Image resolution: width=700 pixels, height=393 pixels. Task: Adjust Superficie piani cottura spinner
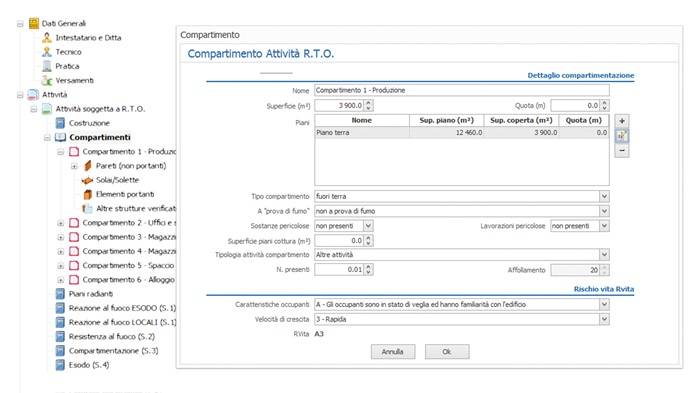click(x=368, y=241)
